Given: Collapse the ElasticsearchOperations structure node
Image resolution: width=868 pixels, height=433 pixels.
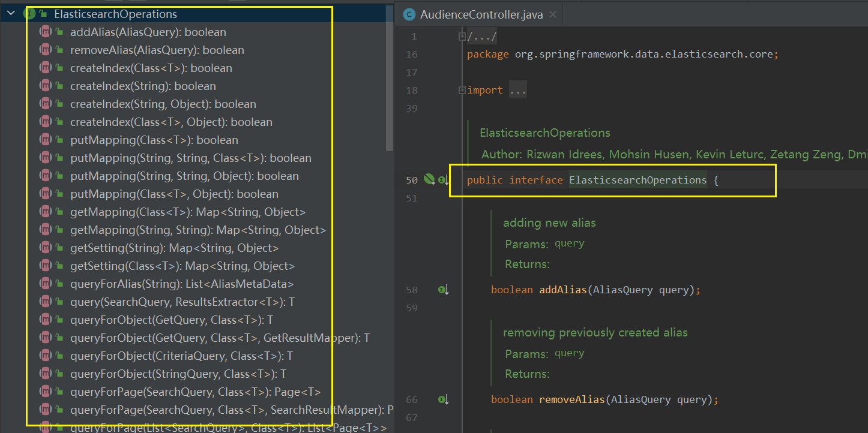Looking at the screenshot, I should [11, 13].
